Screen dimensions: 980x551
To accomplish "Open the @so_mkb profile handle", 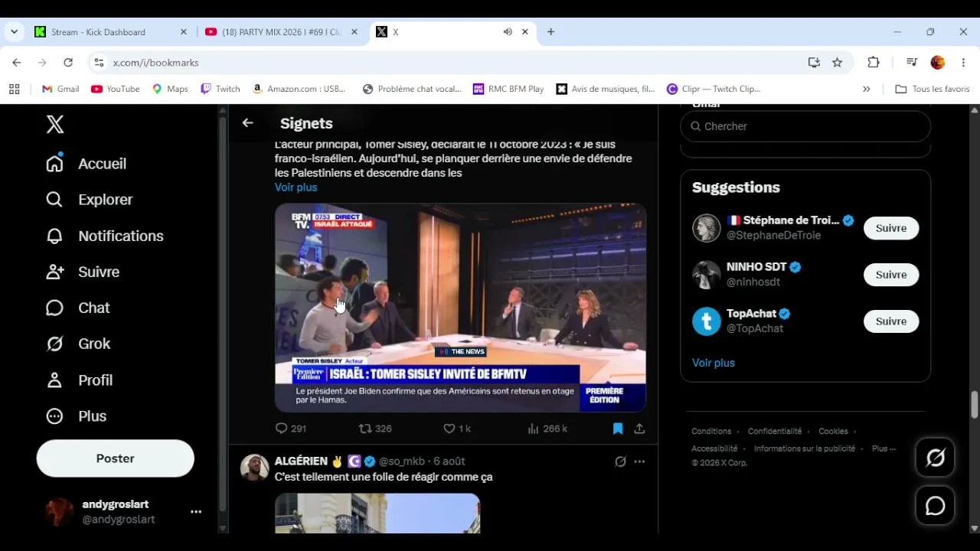I will (402, 461).
